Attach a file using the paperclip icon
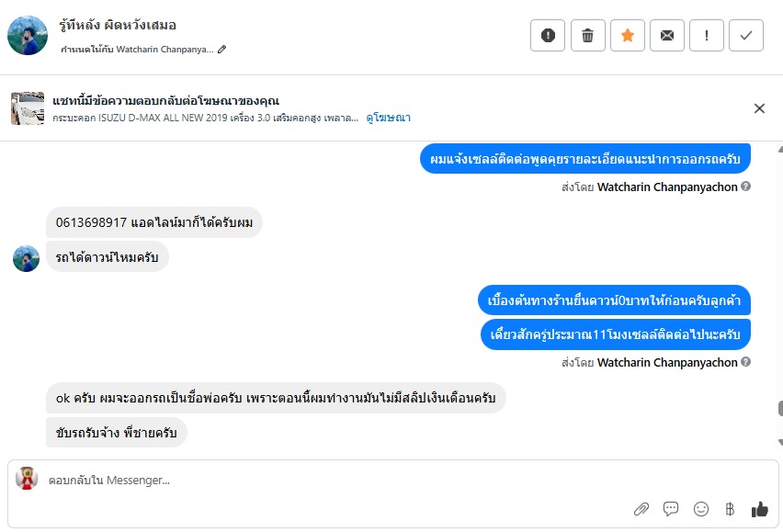 point(641,509)
